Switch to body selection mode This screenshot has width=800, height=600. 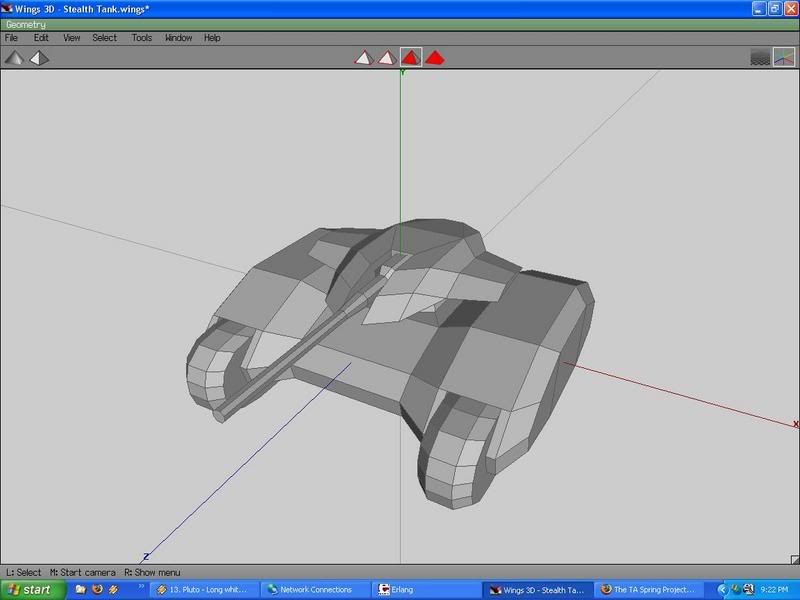[x=434, y=58]
